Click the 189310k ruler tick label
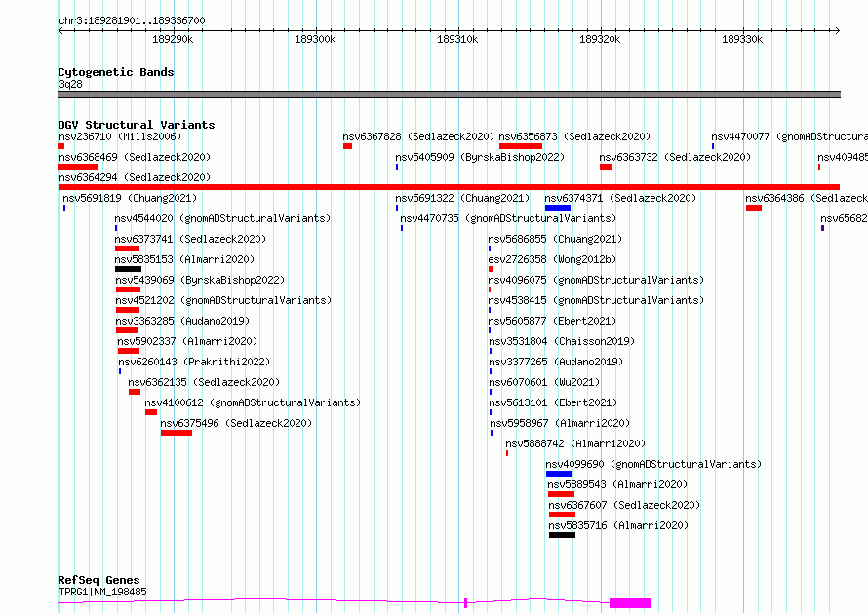The height and width of the screenshot is (613, 868). click(x=457, y=39)
